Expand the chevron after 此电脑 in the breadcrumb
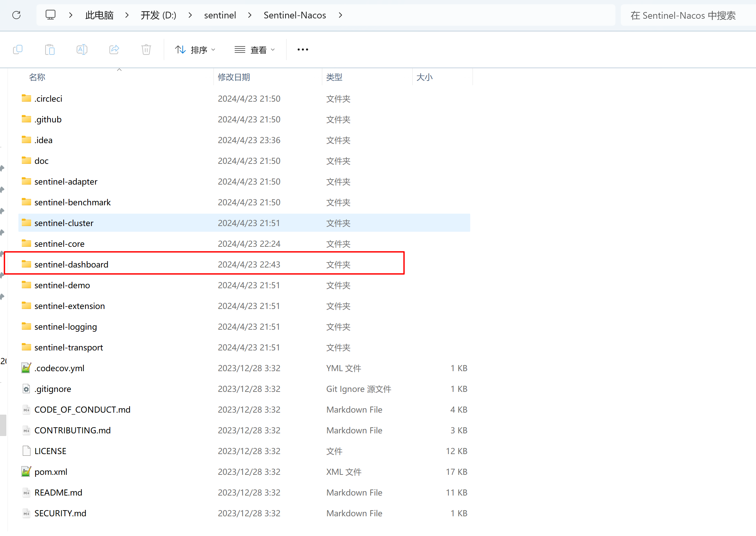Image resolution: width=756 pixels, height=536 pixels. pos(127,15)
